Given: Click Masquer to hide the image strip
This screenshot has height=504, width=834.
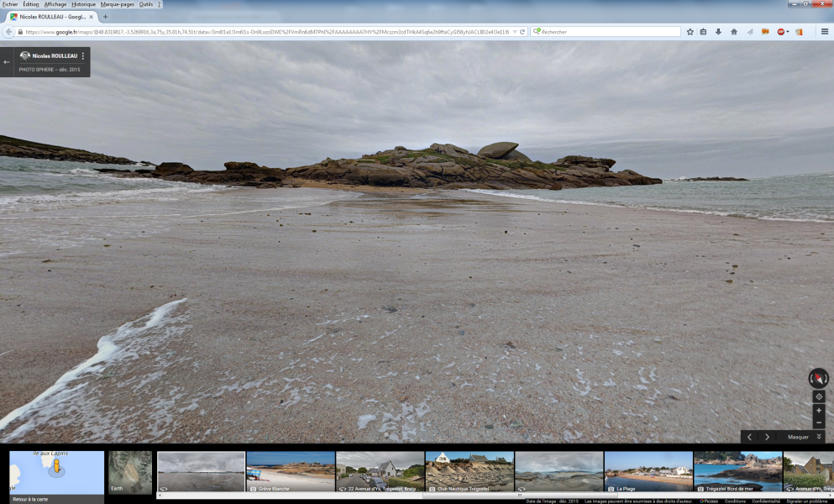Looking at the screenshot, I should (798, 437).
